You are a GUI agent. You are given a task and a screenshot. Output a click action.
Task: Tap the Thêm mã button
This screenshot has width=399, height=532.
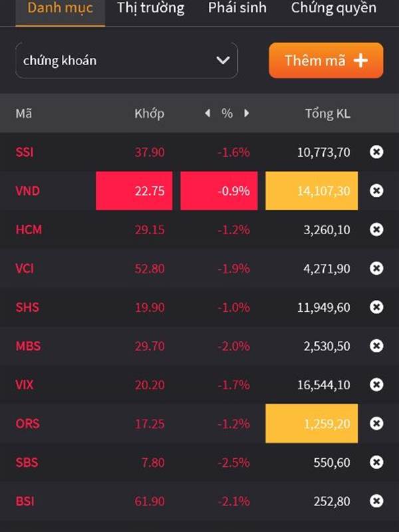(x=326, y=61)
